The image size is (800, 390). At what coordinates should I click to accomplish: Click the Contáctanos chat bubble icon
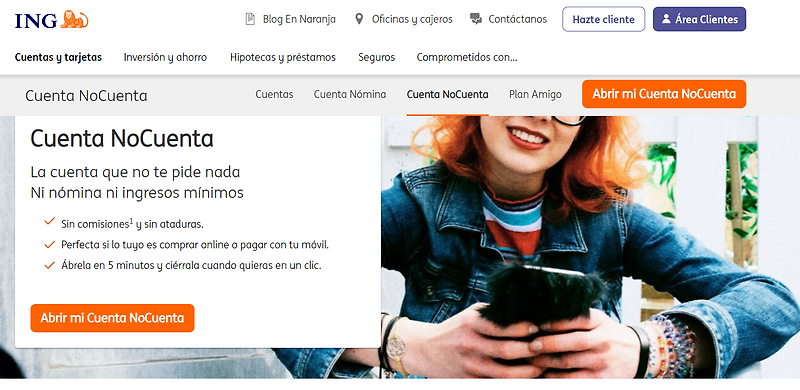476,19
